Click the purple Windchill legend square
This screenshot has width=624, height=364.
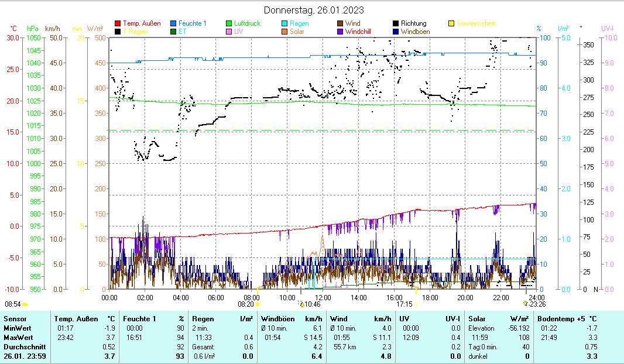click(340, 32)
